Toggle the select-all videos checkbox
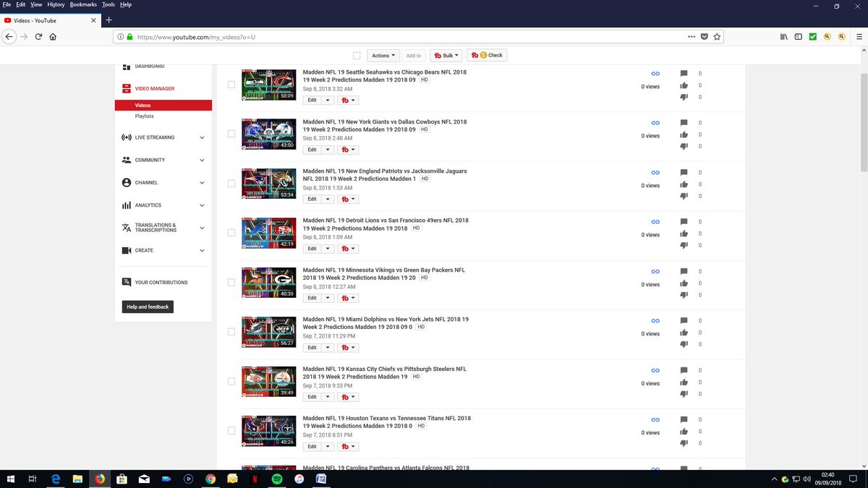The height and width of the screenshot is (488, 868). [x=357, y=56]
